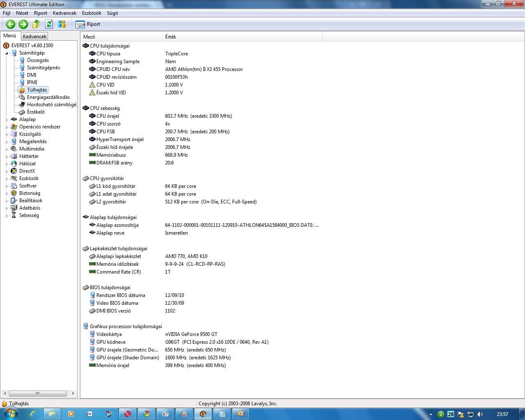Click the Memóriabusz memory icon
Screen dimensions: 525x420
point(92,155)
